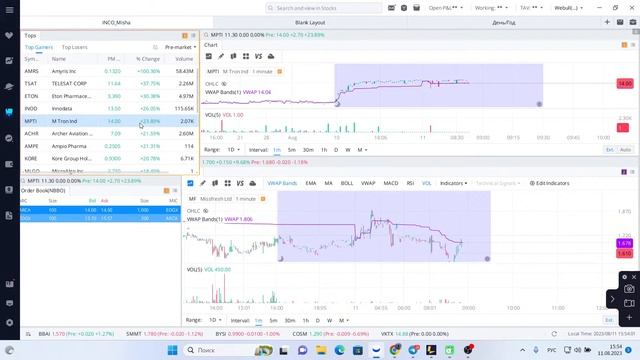This screenshot has height=360, width=640.
Task: Select 5m interval on MPTI chart
Action: tap(291, 150)
